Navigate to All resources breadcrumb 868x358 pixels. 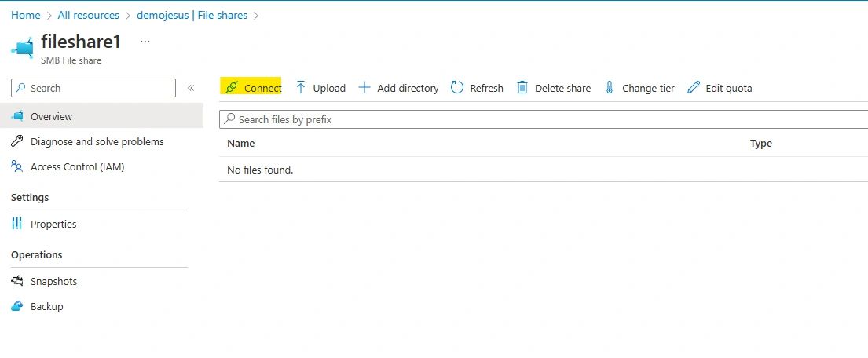point(89,15)
